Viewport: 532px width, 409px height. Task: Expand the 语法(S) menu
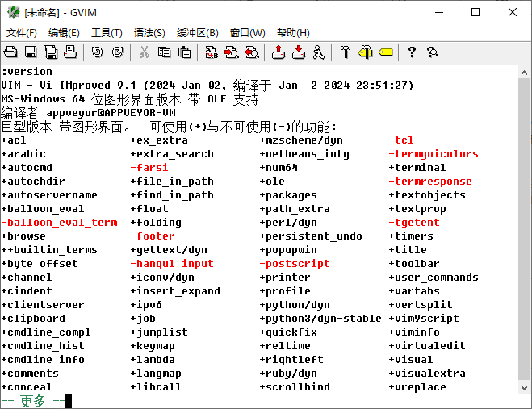(x=149, y=33)
